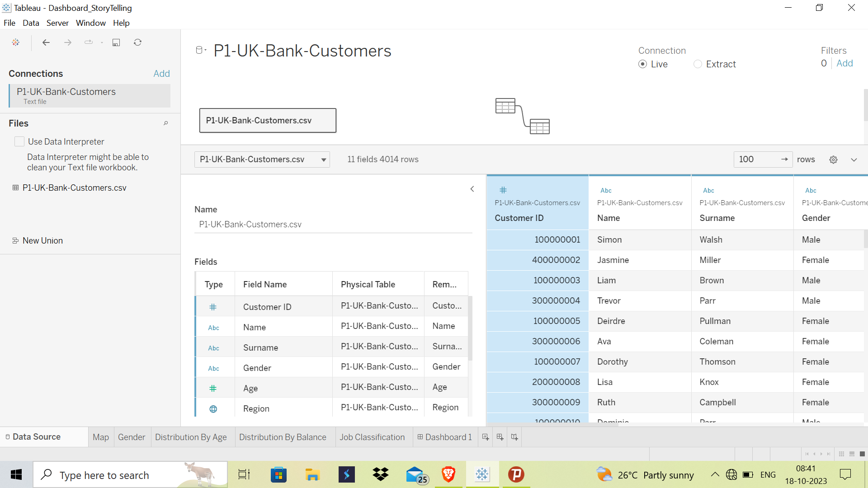
Task: Refresh the data source
Action: (x=137, y=42)
